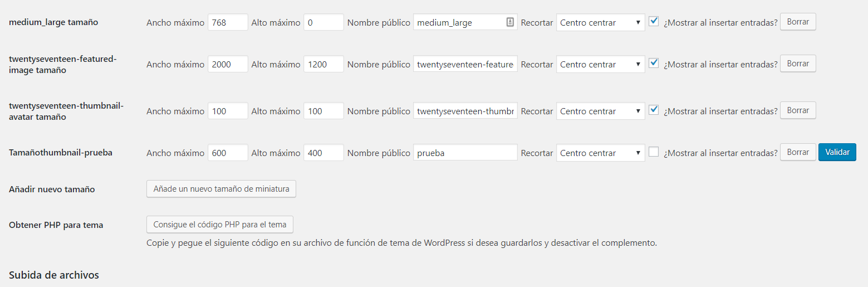Focus Ancho máximo field showing 768
This screenshot has width=868, height=287.
click(227, 23)
